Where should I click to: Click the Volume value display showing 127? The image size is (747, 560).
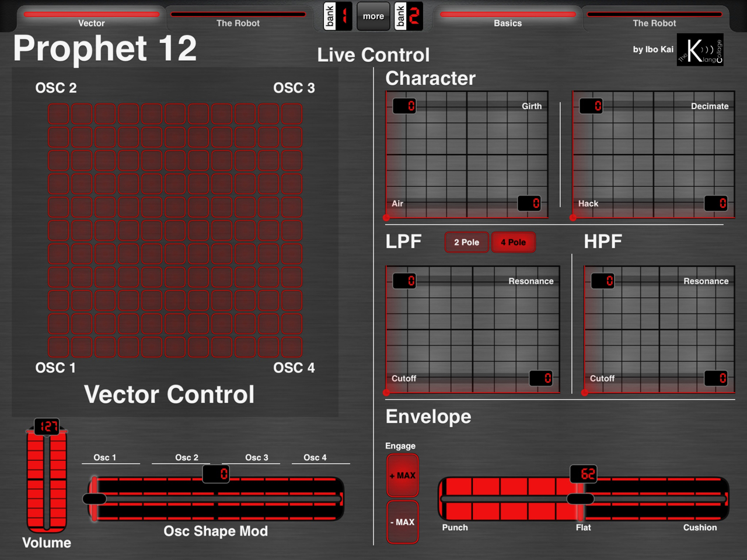coord(47,426)
